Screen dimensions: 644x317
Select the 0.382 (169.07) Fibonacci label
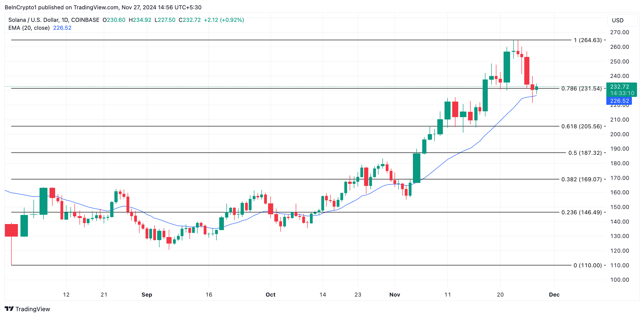tap(581, 179)
